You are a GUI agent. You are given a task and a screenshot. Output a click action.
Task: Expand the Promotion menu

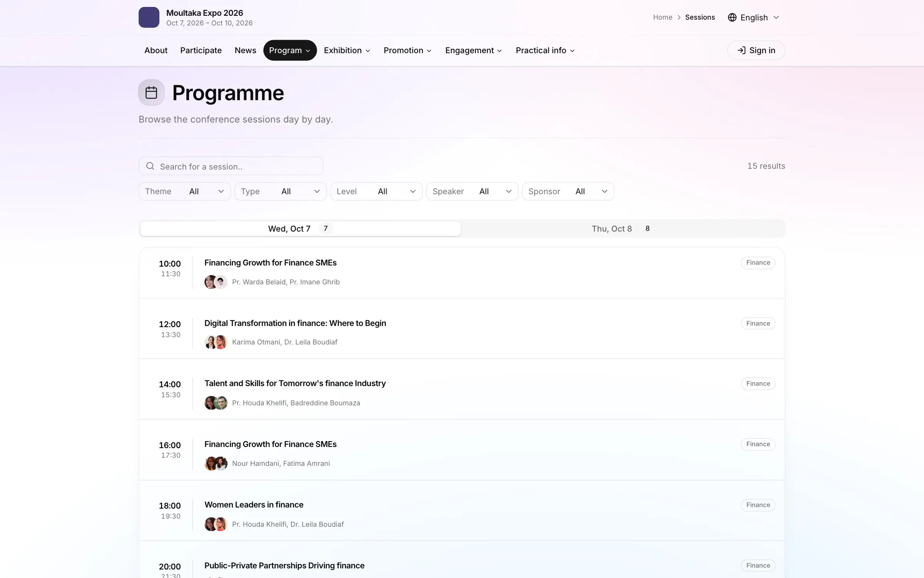tap(407, 50)
